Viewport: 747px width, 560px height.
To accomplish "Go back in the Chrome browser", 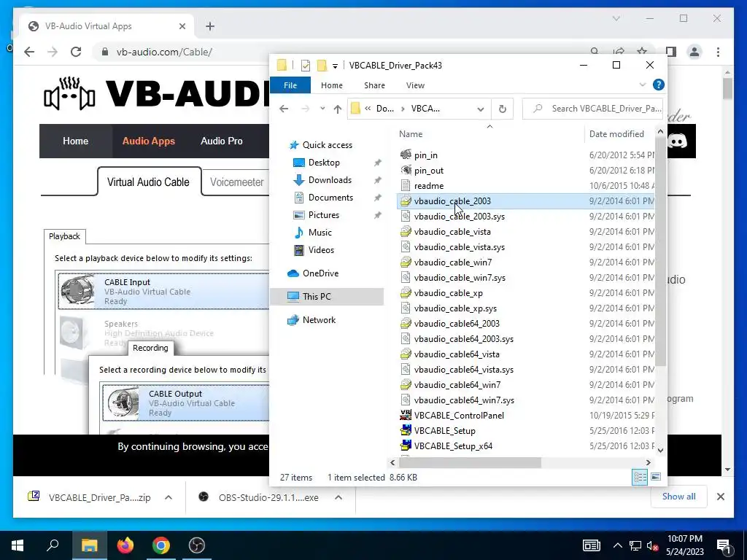I will click(29, 52).
